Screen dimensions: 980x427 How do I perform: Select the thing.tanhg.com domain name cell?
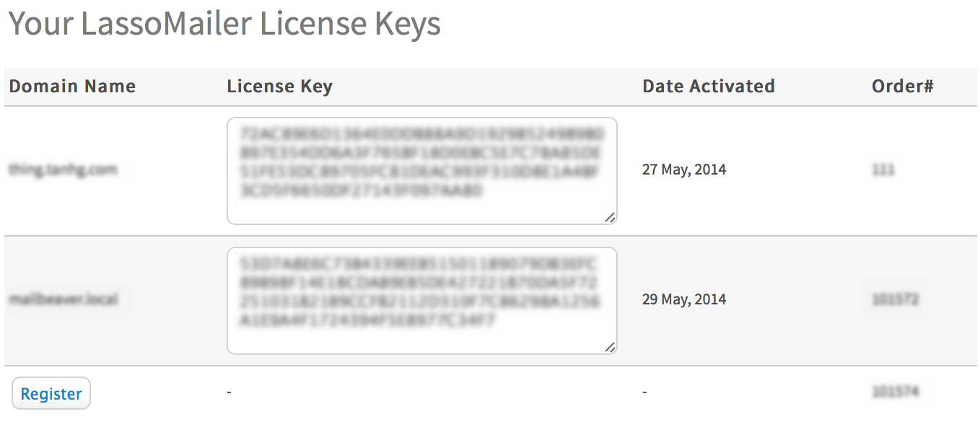(63, 170)
